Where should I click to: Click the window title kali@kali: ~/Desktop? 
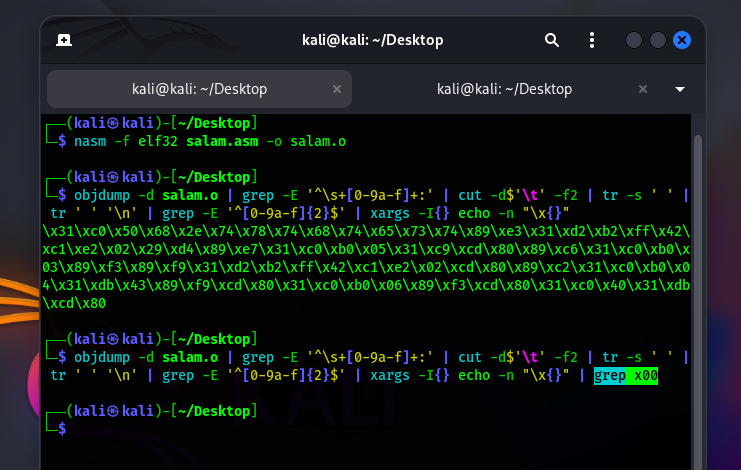[x=372, y=40]
